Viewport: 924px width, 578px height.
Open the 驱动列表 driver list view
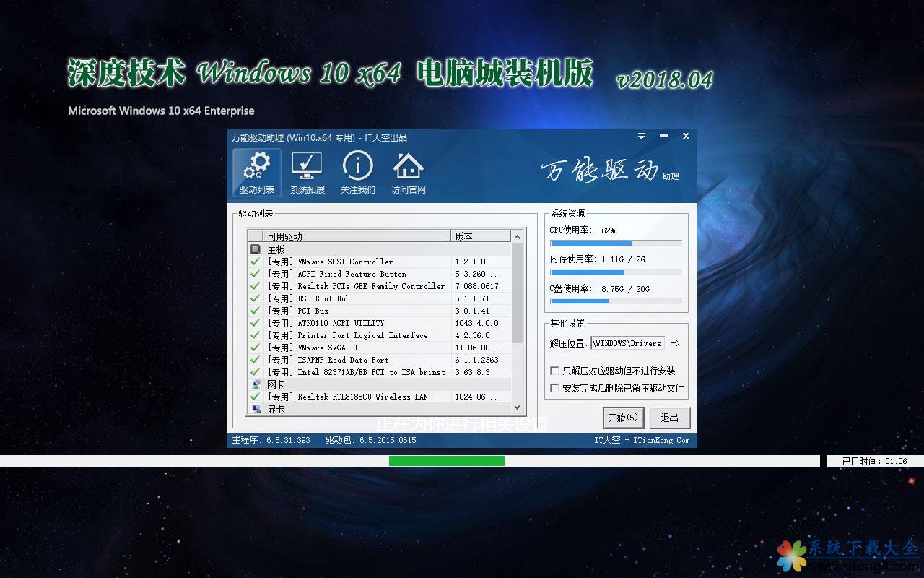pos(257,173)
